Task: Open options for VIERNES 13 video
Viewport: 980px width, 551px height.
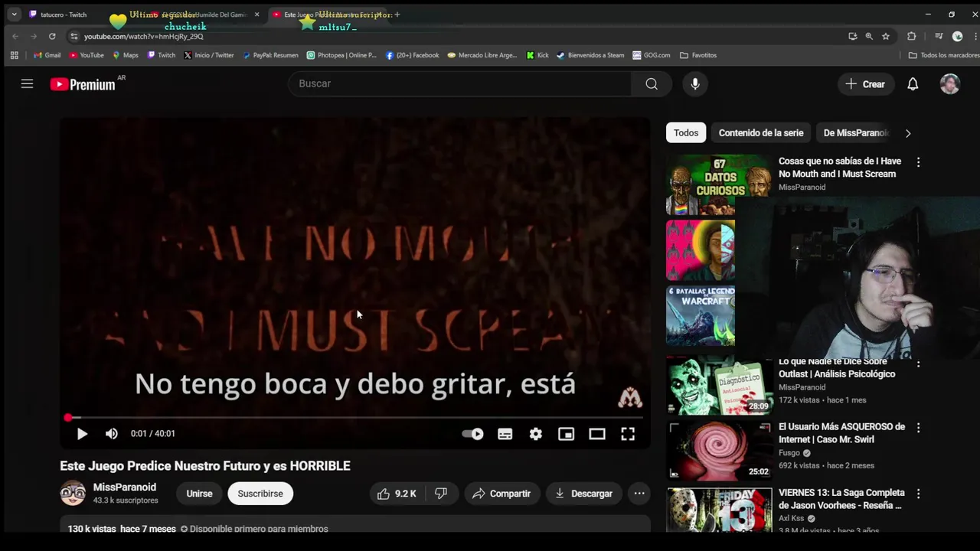Action: 918,494
